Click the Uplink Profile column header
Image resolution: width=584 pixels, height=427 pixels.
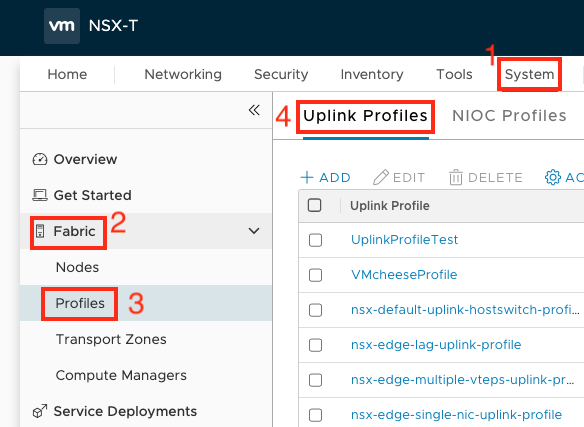pos(390,206)
